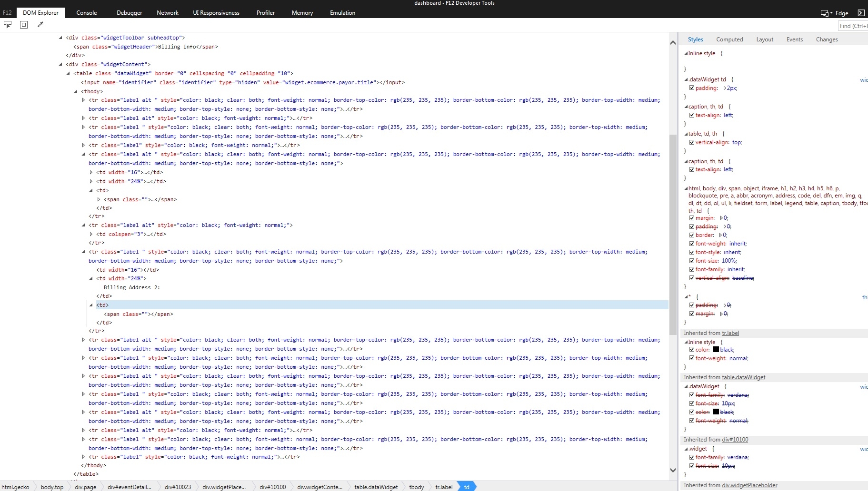Select body.top in the breadcrumb bar
Screen dimensions: 868x491
52,487
